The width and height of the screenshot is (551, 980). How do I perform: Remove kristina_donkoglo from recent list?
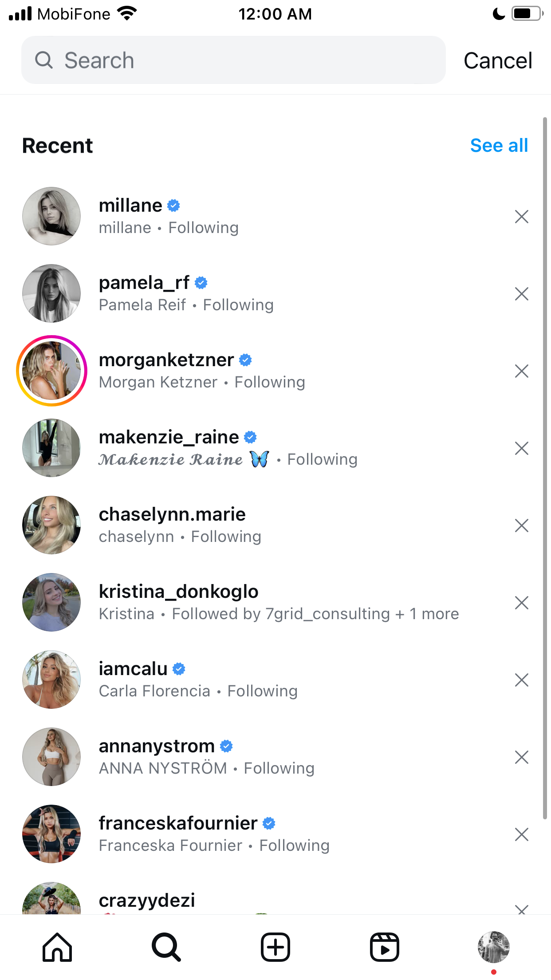tap(522, 603)
